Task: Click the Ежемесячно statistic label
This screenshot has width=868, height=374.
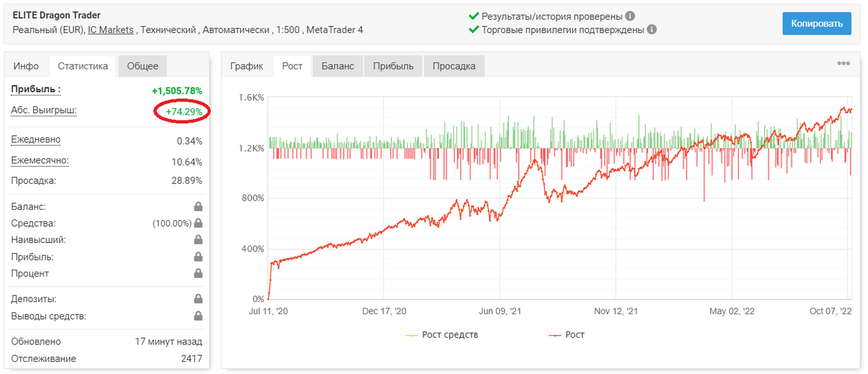Action: [x=40, y=161]
